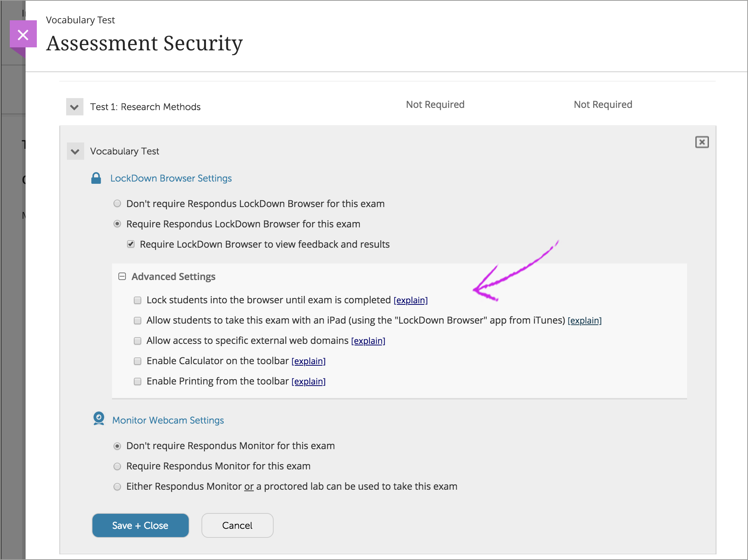
Task: Open explain link for Enable Printing
Action: pos(308,381)
